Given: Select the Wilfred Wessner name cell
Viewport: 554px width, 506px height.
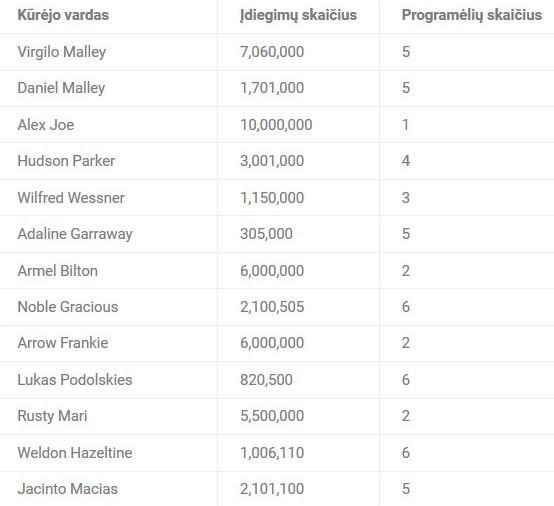Looking at the screenshot, I should pyautogui.click(x=71, y=198).
